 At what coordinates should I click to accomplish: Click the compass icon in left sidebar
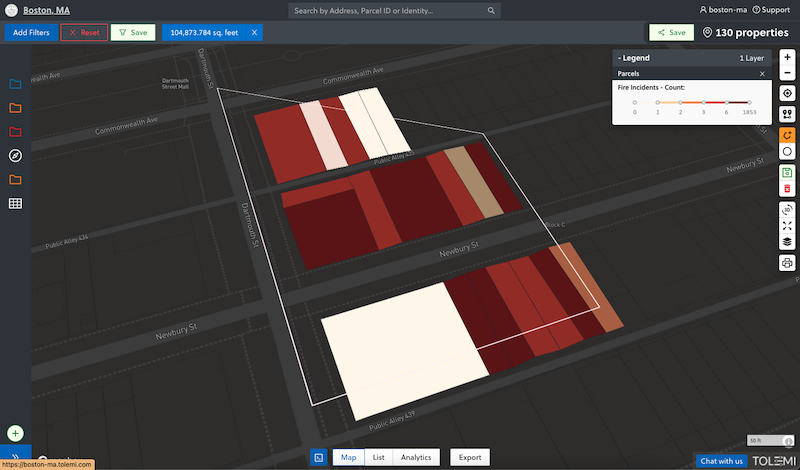(15, 156)
